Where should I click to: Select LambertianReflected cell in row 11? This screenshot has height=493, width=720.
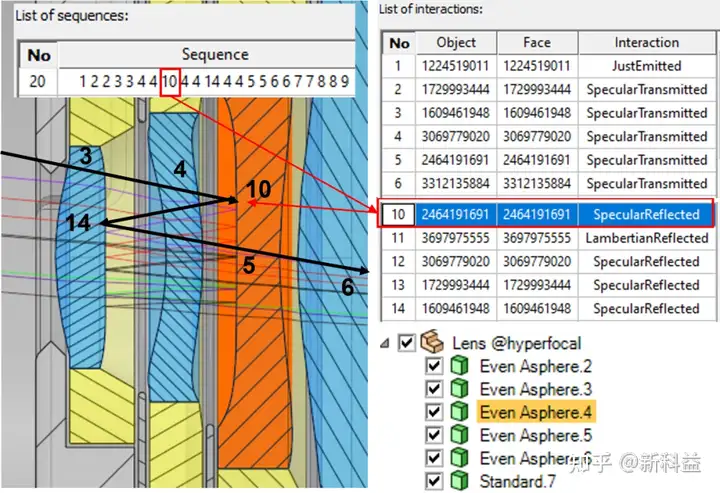point(647,238)
